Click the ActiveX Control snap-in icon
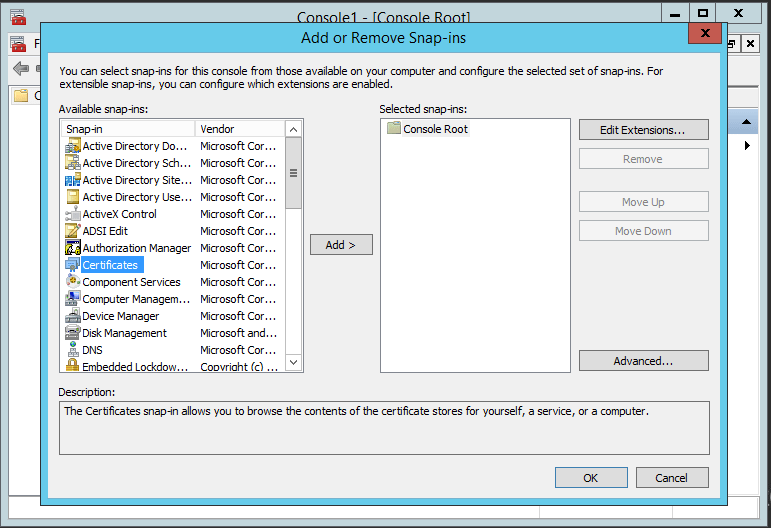Screen dimensions: 771x528 pos(72,214)
